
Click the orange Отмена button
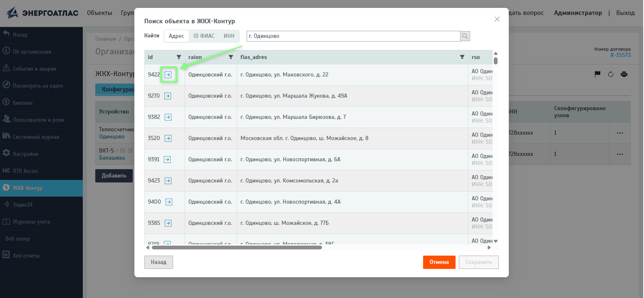(439, 262)
